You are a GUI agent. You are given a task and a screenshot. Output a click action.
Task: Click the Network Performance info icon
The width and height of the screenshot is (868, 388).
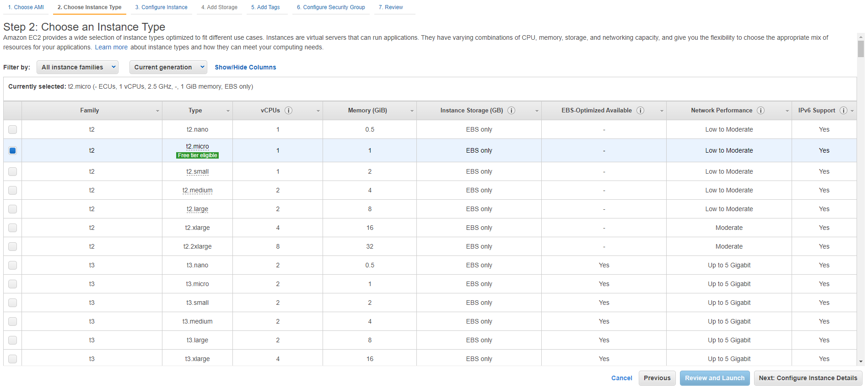tap(760, 111)
